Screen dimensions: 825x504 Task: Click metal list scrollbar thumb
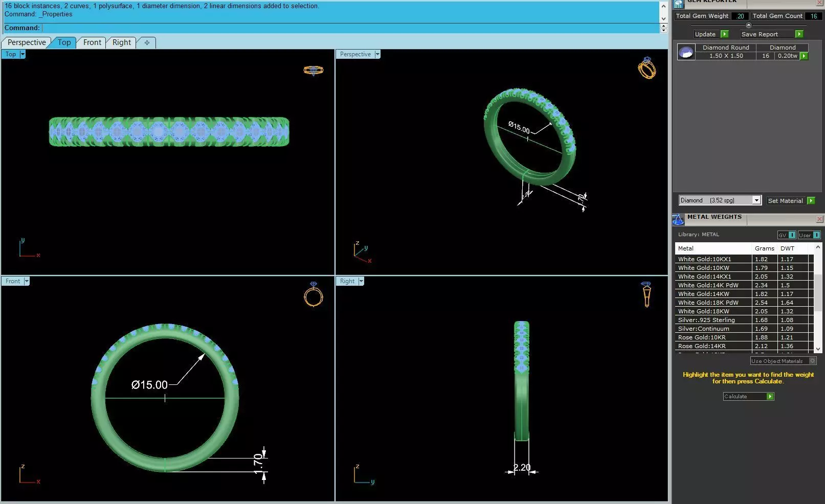point(818,293)
